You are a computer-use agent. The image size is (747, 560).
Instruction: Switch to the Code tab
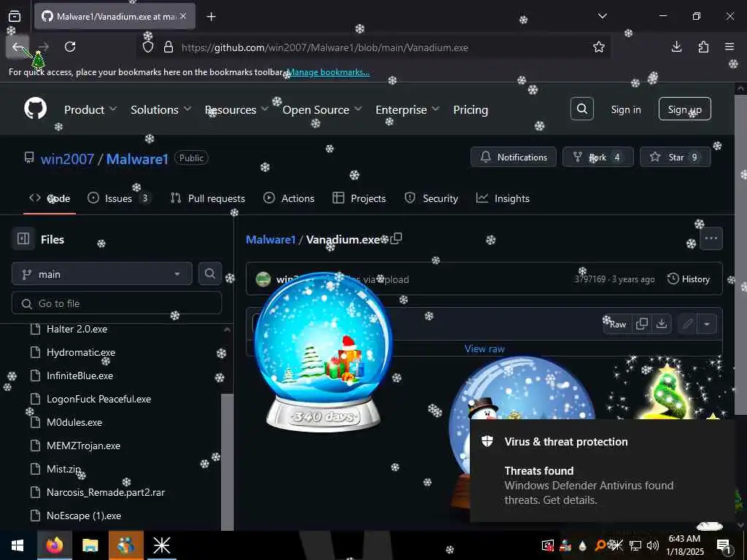point(50,198)
